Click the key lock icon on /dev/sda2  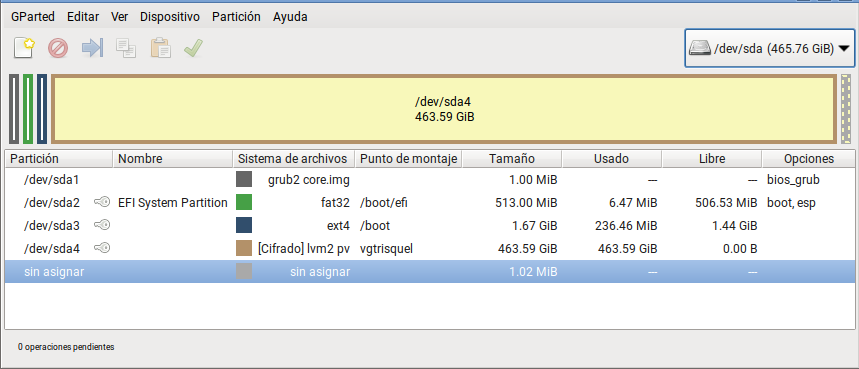(102, 203)
